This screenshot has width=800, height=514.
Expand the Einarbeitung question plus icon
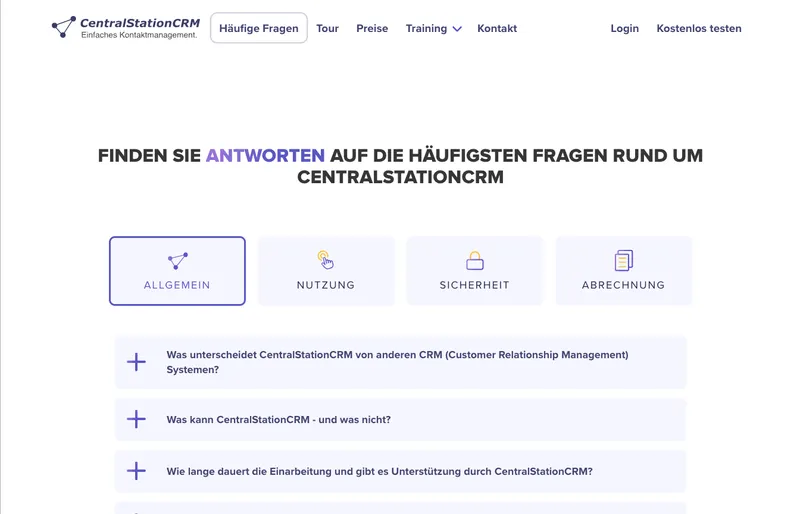[x=136, y=471]
